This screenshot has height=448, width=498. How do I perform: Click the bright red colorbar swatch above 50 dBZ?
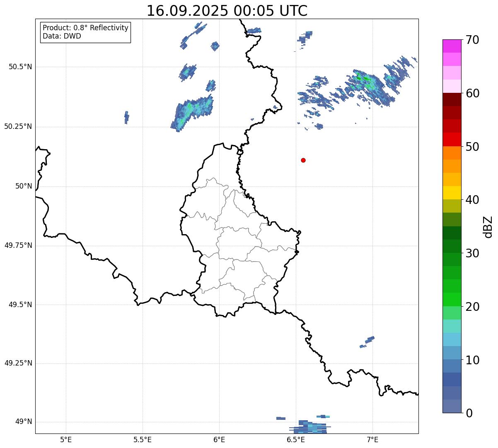(452, 140)
